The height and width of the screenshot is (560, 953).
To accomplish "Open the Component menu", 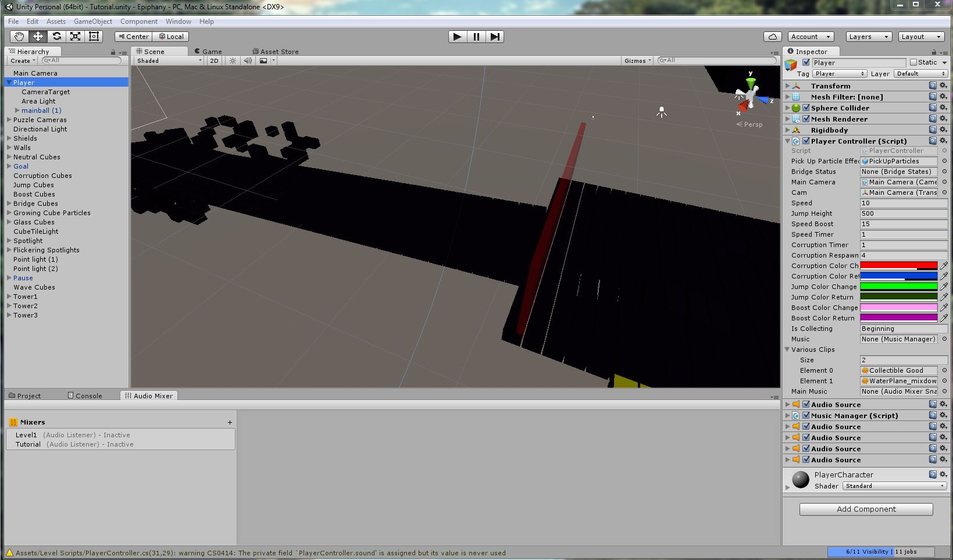I will coord(139,22).
